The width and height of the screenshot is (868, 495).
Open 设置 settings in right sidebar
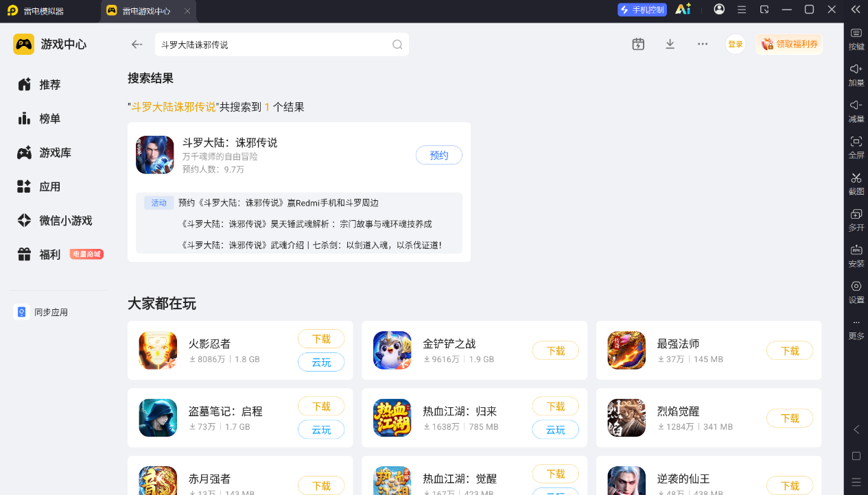[x=856, y=292]
